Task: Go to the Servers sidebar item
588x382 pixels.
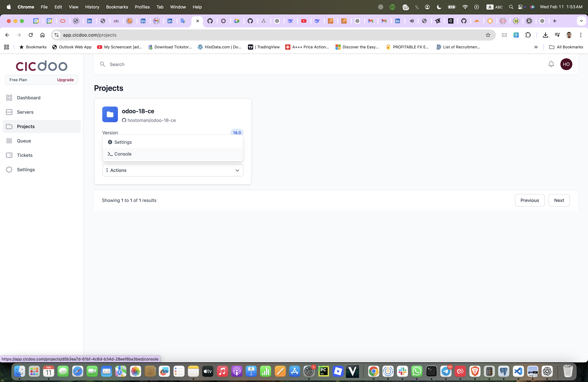Action: pos(25,112)
